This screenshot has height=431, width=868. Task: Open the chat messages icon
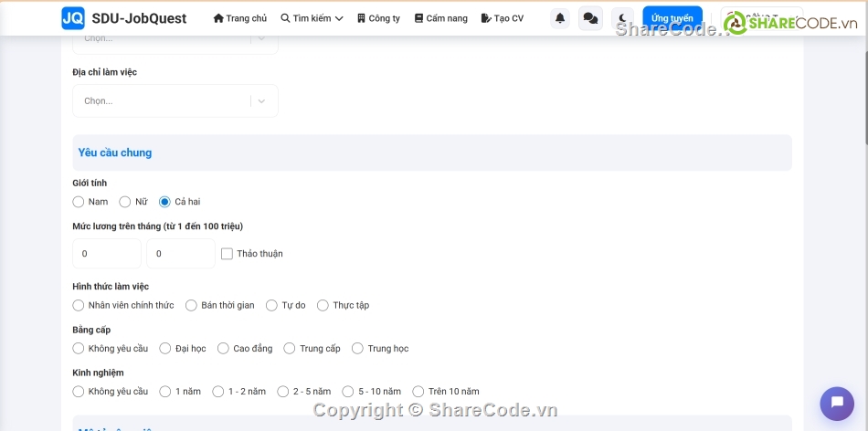(x=590, y=18)
